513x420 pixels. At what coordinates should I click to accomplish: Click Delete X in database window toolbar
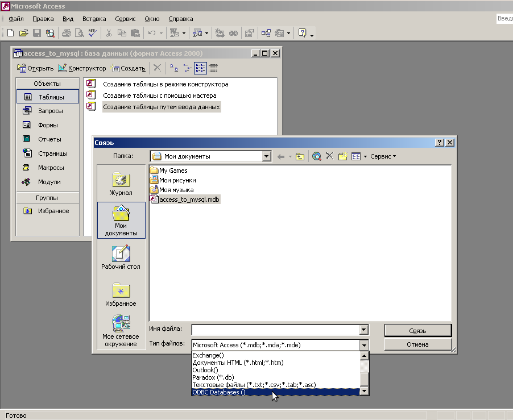pyautogui.click(x=157, y=68)
